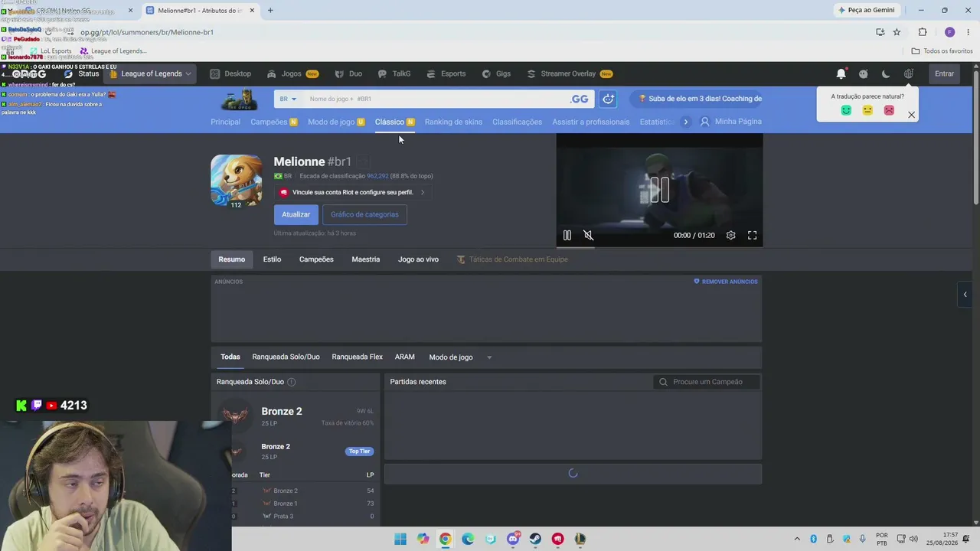Screen dimensions: 980x551
Task: Close the translation feedback popup
Action: (911, 115)
